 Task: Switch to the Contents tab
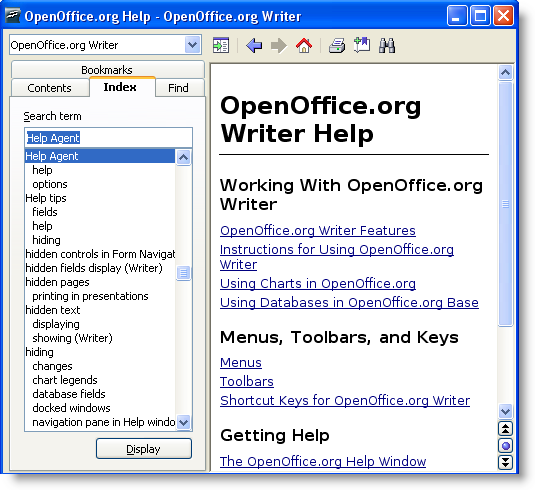point(50,88)
